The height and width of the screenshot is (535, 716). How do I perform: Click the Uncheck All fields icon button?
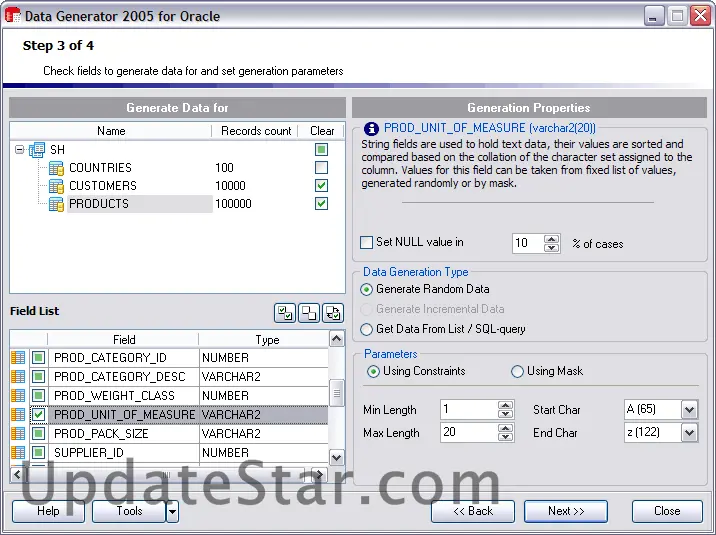pyautogui.click(x=309, y=313)
